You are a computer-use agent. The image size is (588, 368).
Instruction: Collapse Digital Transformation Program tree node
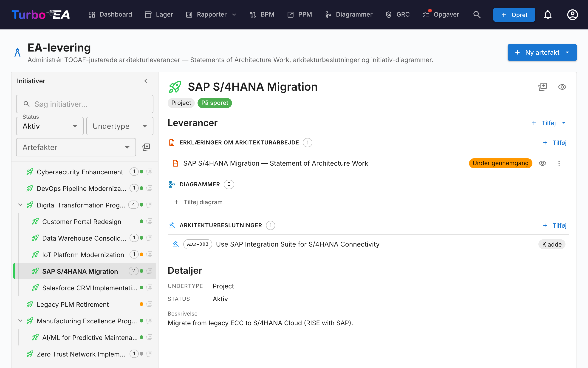pyautogui.click(x=20, y=205)
